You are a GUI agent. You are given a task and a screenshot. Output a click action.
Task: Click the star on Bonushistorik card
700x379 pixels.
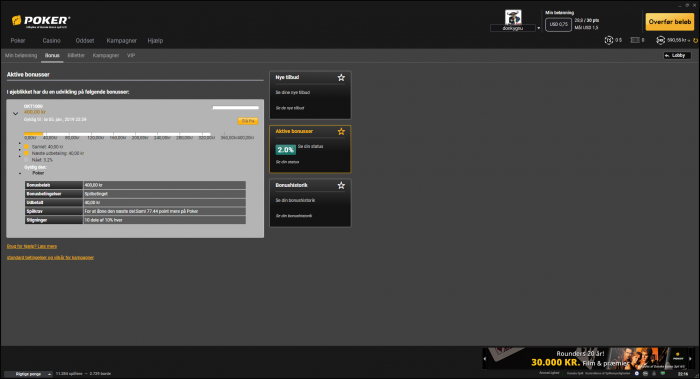point(341,185)
